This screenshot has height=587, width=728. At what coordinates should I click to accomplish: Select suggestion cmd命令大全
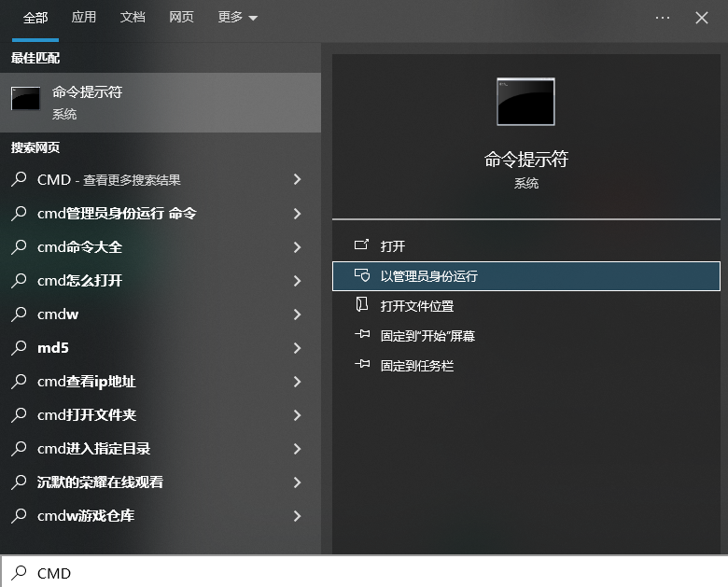click(161, 247)
